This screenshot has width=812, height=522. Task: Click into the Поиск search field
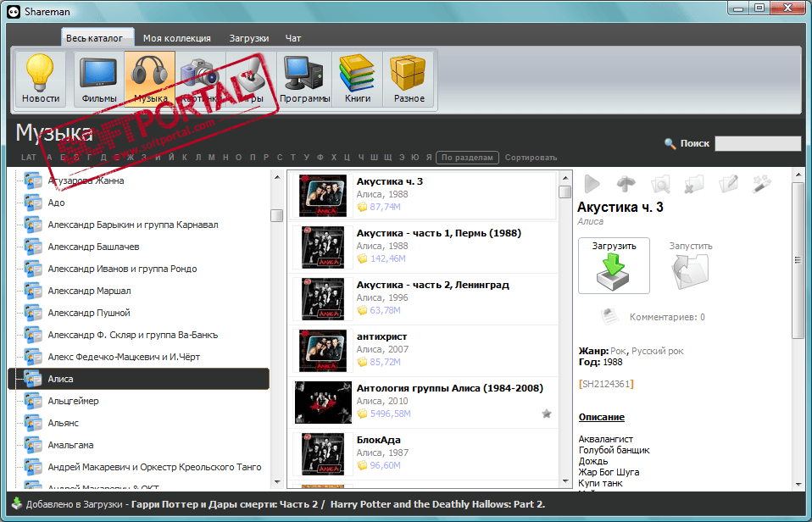point(758,143)
